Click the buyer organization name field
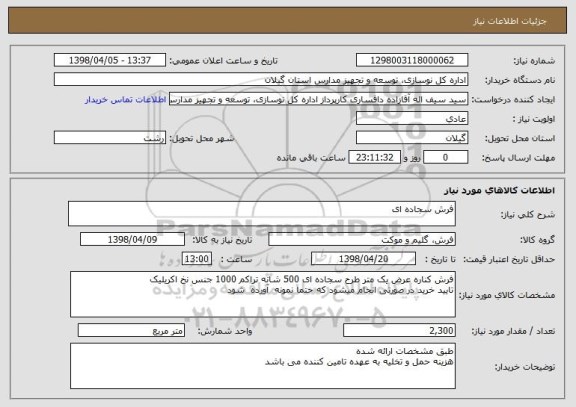The width and height of the screenshot is (576, 407). pyautogui.click(x=261, y=80)
